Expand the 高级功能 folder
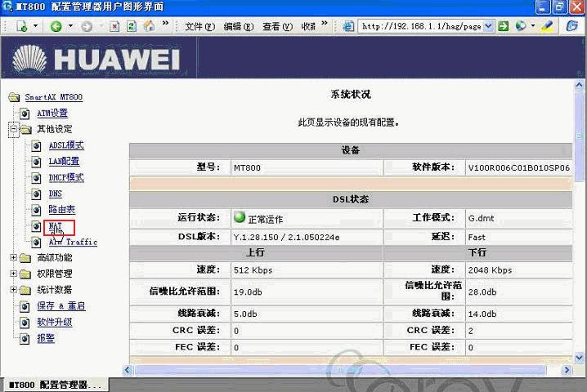The width and height of the screenshot is (587, 392). (x=13, y=257)
